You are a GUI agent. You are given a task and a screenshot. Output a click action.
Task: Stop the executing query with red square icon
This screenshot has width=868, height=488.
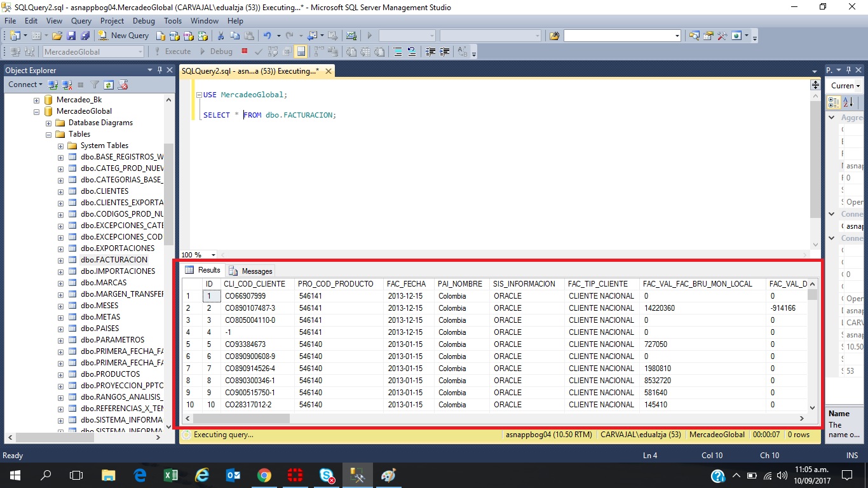[243, 51]
